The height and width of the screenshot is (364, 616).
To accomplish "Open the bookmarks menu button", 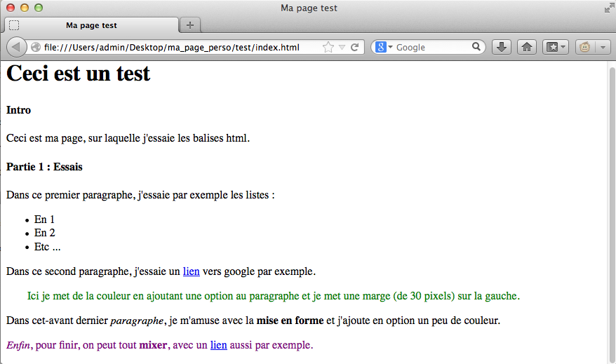I will click(556, 47).
